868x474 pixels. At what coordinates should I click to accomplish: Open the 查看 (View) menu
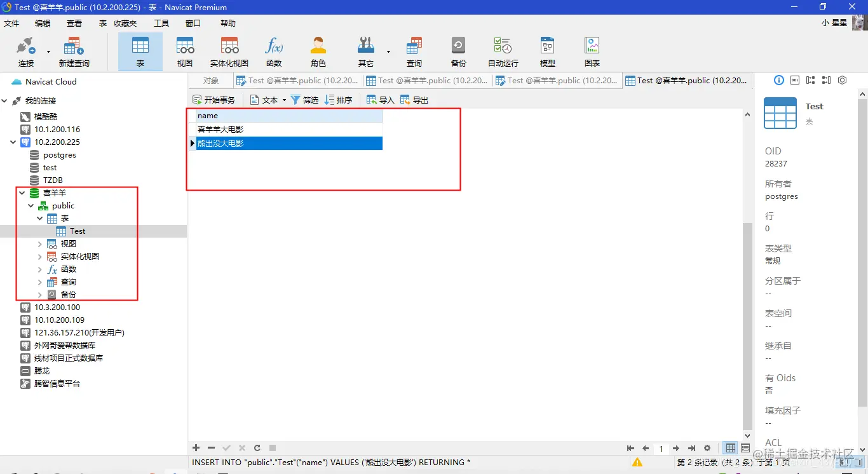coord(74,23)
